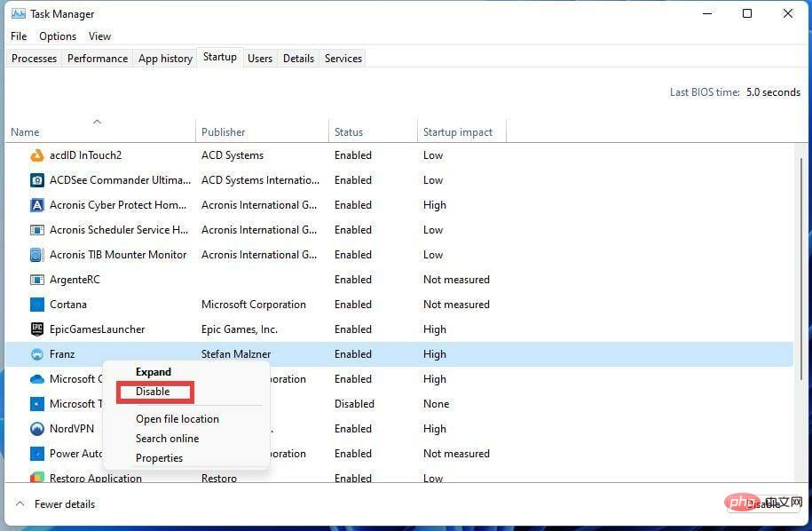This screenshot has height=531, width=812.
Task: Switch to the Users tab
Action: pyautogui.click(x=260, y=59)
